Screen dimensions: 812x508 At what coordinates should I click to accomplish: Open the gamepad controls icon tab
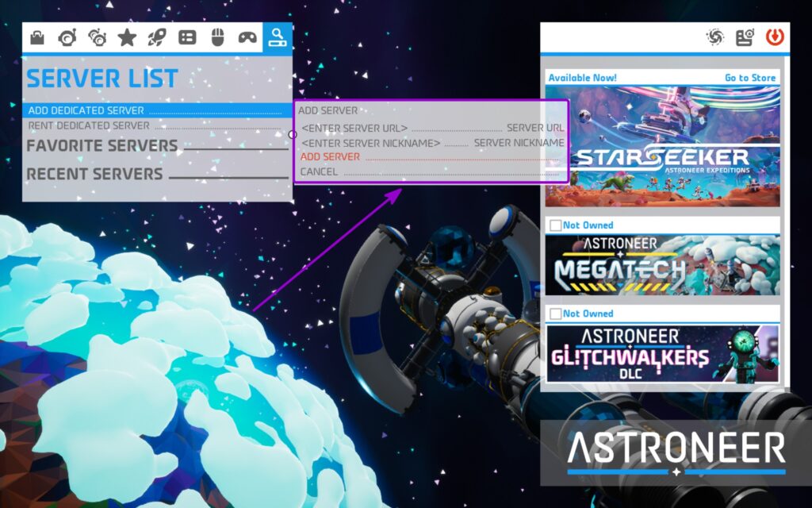point(247,37)
